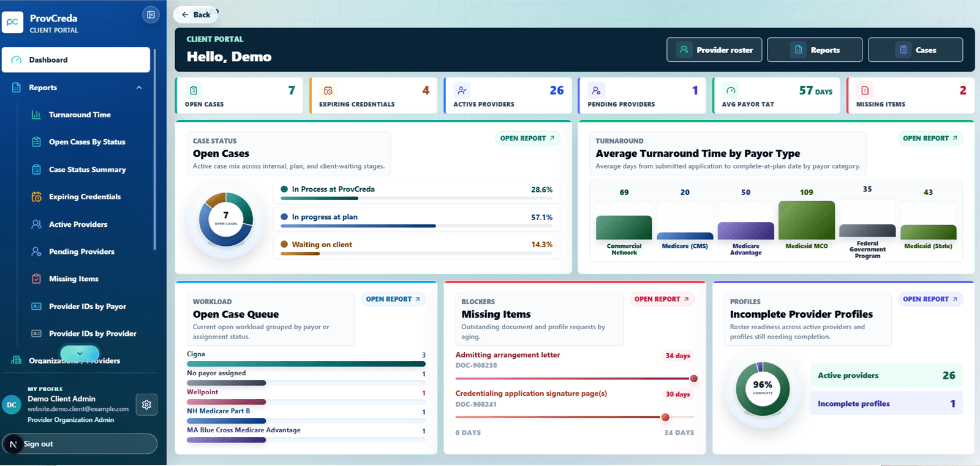Open report for Average Turnaround Time
The image size is (980, 466).
pyautogui.click(x=930, y=139)
